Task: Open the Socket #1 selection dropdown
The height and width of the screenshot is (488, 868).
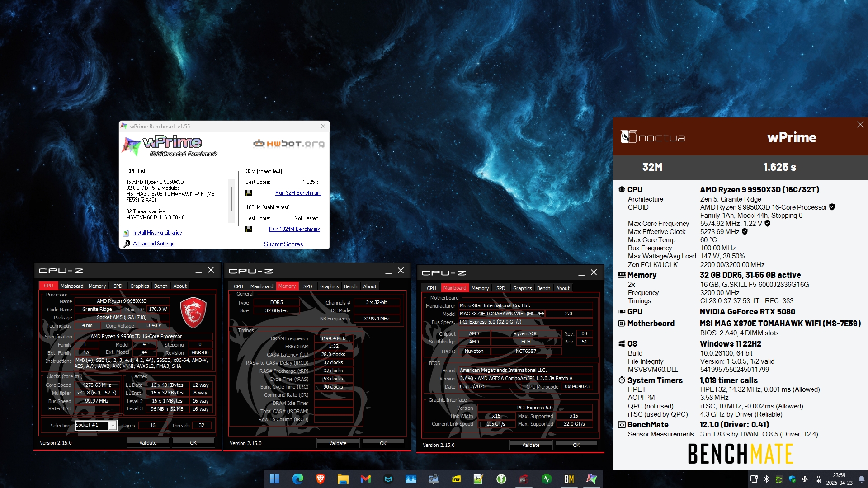Action: click(96, 425)
